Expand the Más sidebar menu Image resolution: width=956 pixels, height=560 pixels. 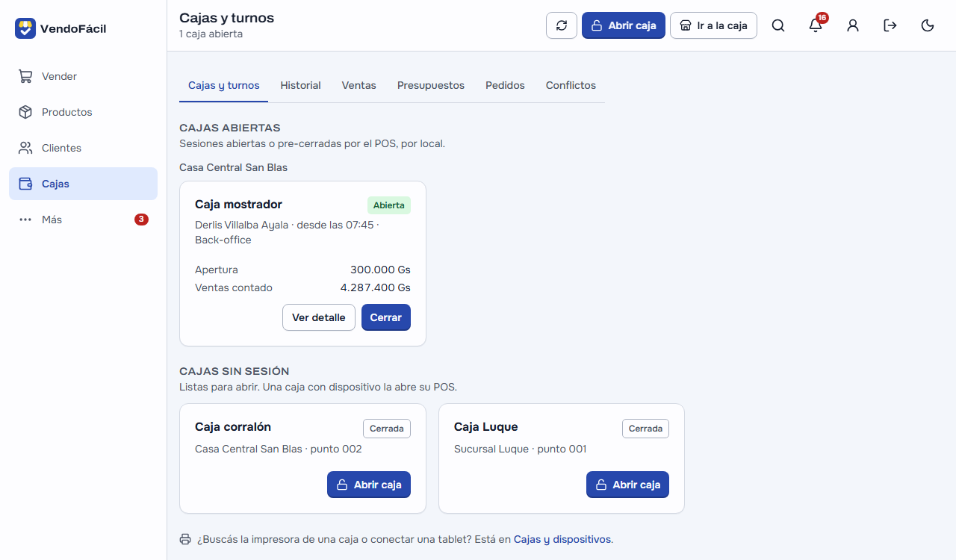tap(83, 220)
